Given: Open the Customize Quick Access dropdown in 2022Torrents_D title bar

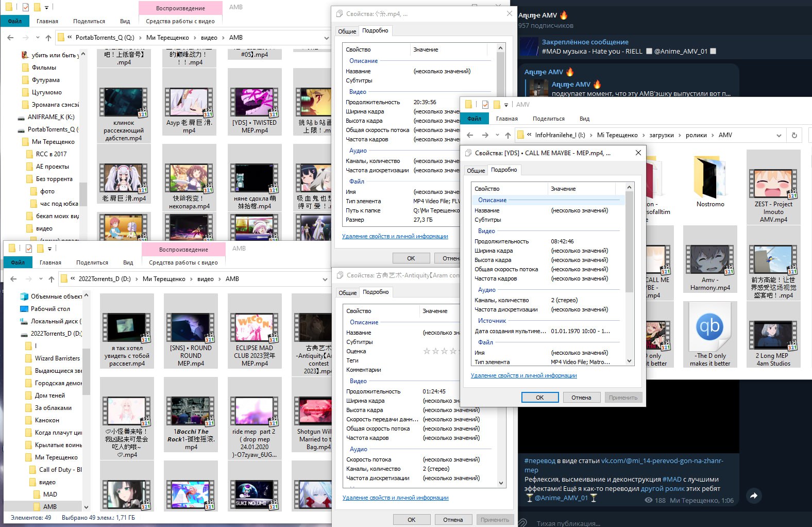Looking at the screenshot, I should click(49, 249).
